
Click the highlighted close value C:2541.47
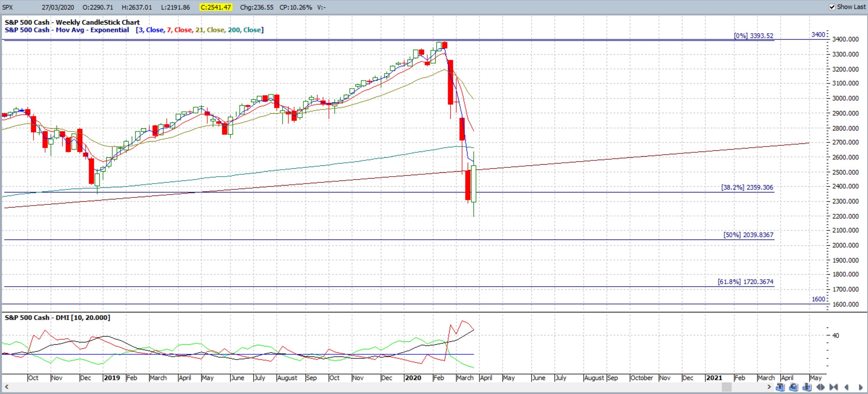point(216,7)
